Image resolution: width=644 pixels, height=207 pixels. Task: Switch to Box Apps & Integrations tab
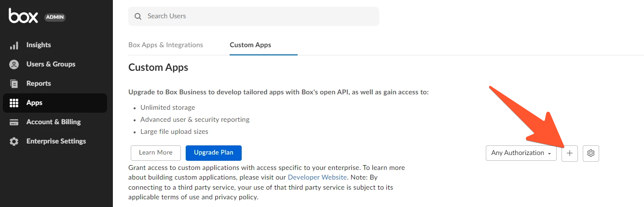click(x=165, y=45)
